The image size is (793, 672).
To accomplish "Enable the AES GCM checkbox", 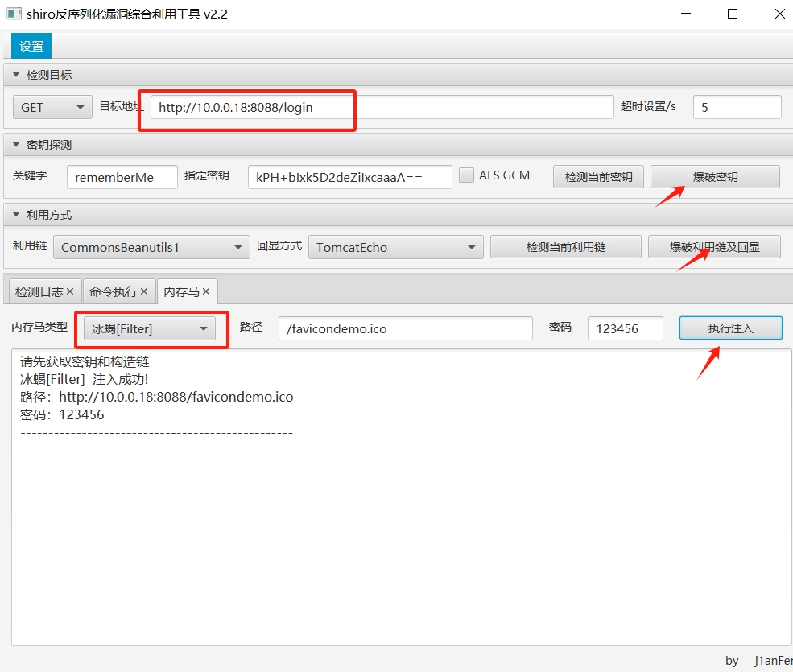I will (466, 175).
